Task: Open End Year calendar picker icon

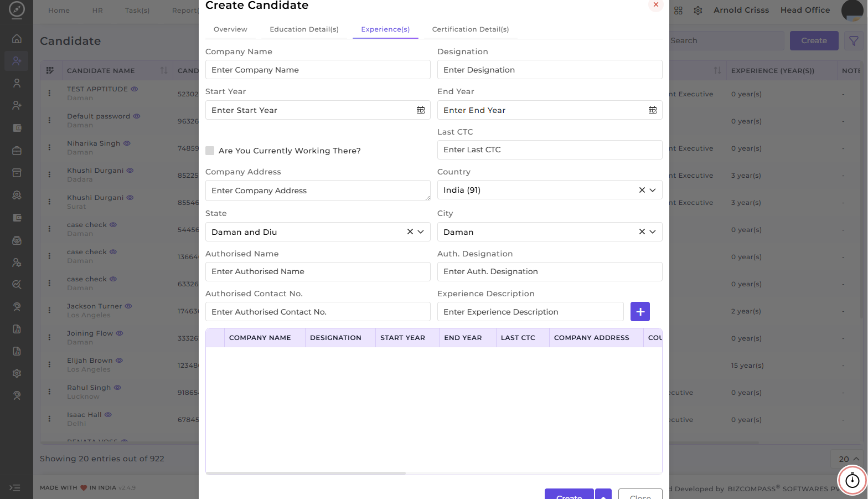Action: tap(653, 110)
